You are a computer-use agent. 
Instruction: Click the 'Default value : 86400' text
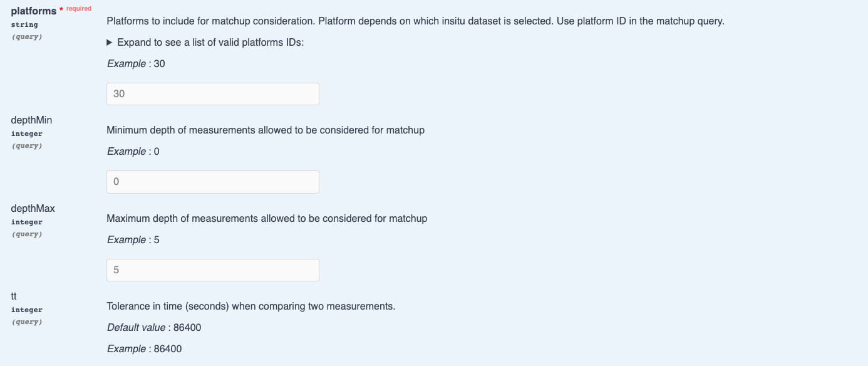[x=154, y=327]
